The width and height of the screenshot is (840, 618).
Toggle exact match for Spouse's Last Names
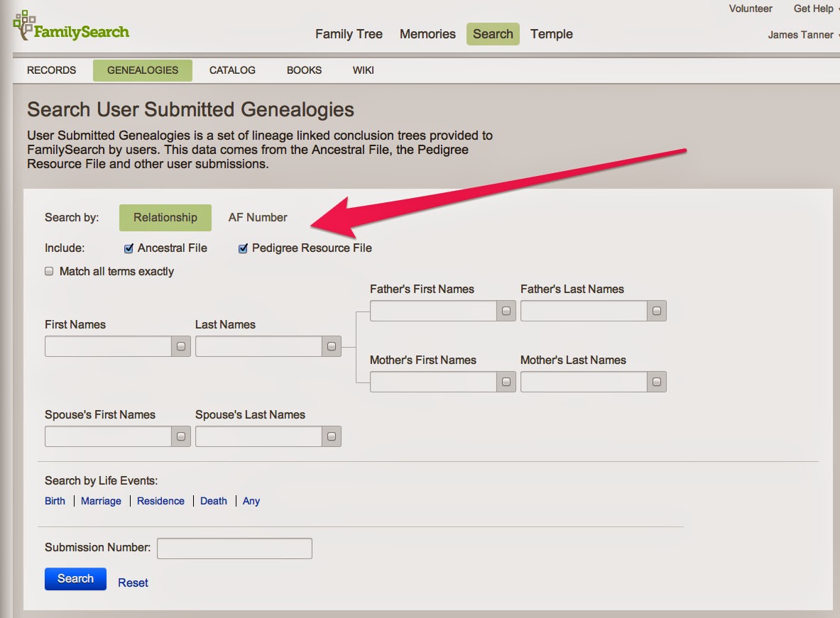pos(332,436)
